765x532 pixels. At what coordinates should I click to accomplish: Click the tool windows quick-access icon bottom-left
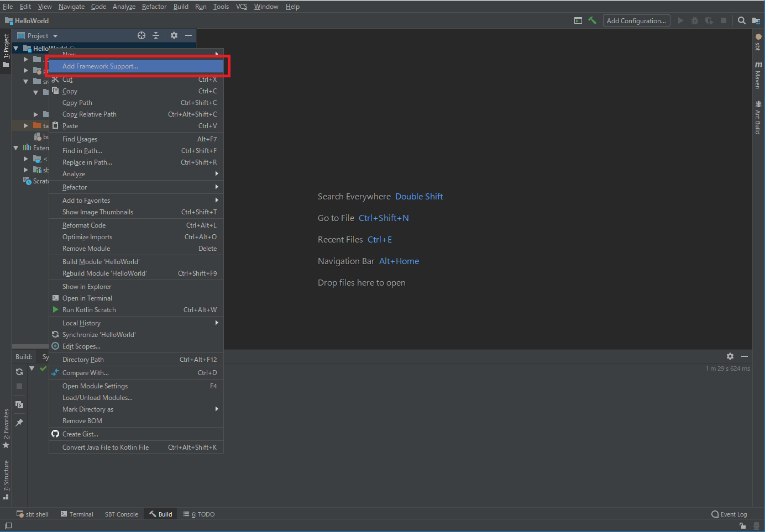coord(8,526)
